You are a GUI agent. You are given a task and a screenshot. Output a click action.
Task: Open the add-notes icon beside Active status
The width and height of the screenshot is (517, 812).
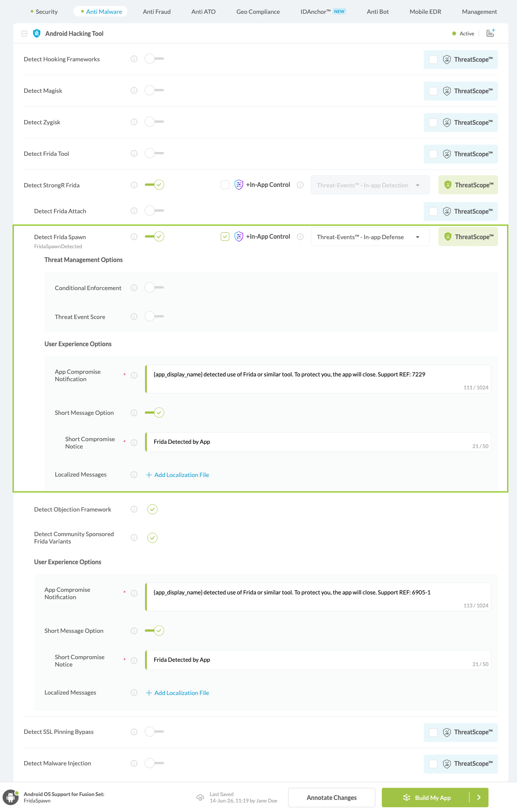(491, 33)
